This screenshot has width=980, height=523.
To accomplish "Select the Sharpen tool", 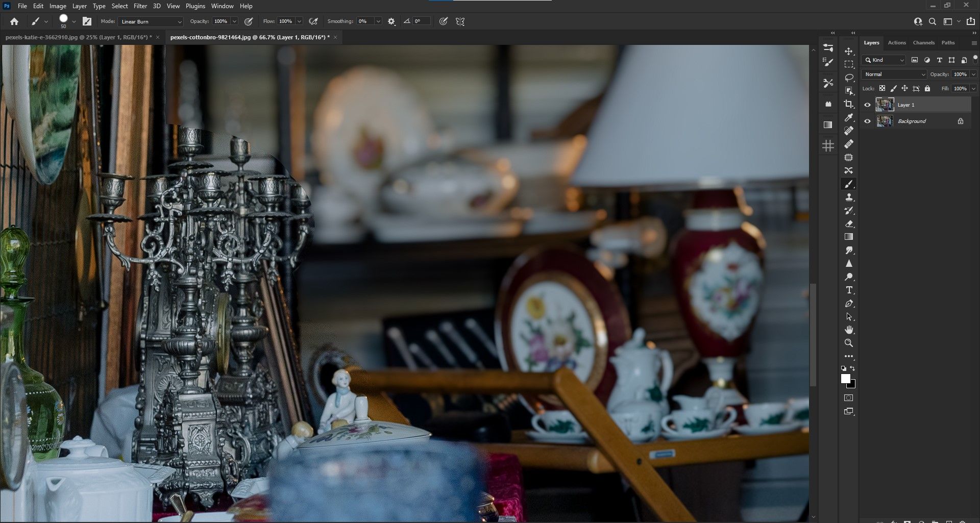I will (x=849, y=264).
